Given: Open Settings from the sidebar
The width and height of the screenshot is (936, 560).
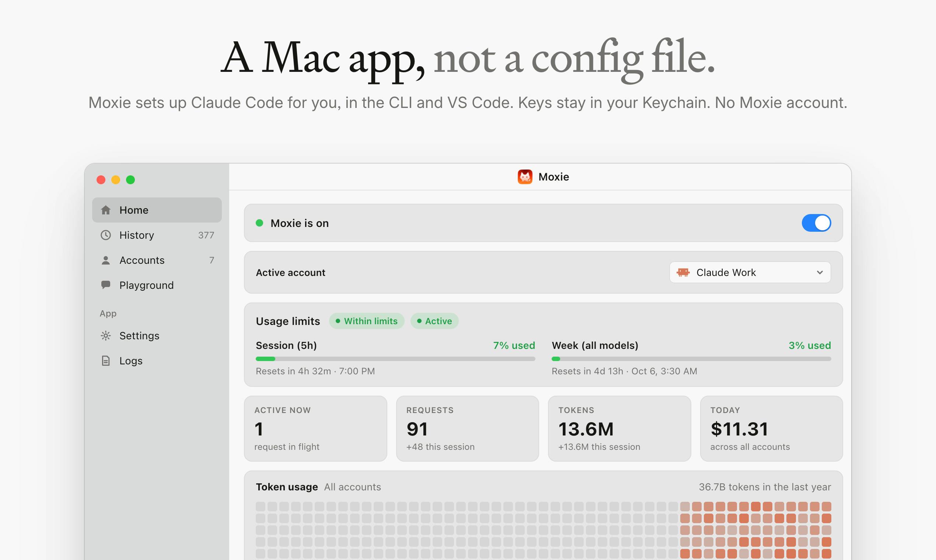Looking at the screenshot, I should (x=157, y=336).
